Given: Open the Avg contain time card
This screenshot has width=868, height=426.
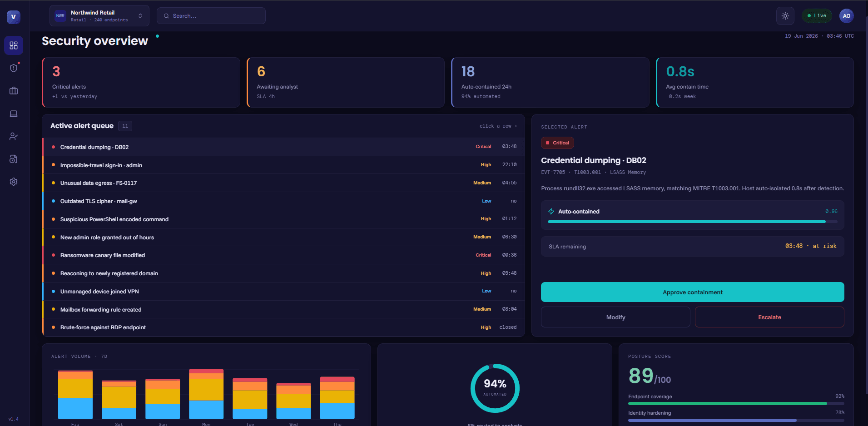Looking at the screenshot, I should pos(755,82).
